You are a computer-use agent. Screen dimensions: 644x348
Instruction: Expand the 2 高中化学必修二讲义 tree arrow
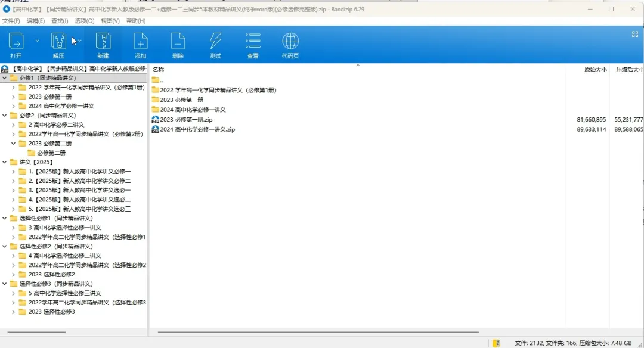click(13, 125)
